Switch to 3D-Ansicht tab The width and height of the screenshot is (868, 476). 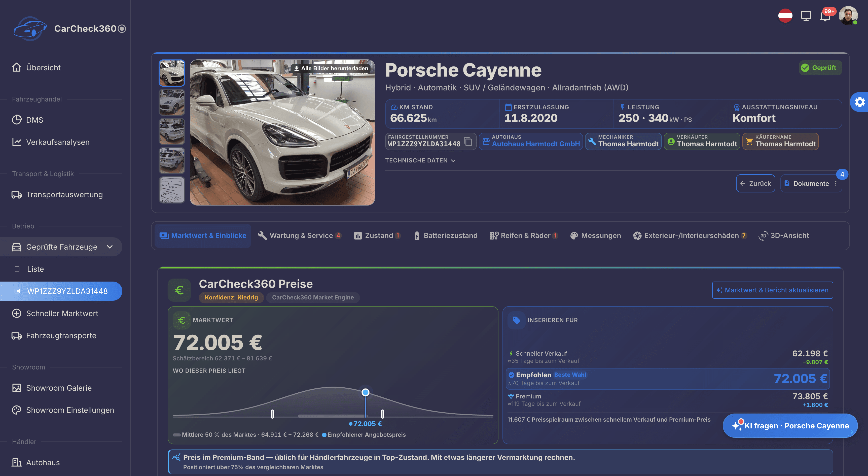click(x=783, y=236)
